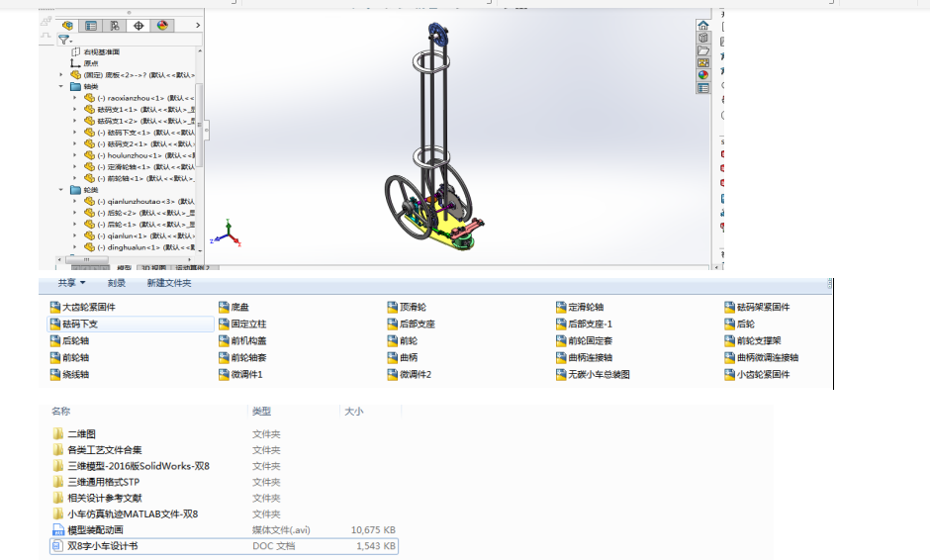Select the 无碳小车总装图 assembly file icon
This screenshot has width=930, height=560.
tap(561, 374)
